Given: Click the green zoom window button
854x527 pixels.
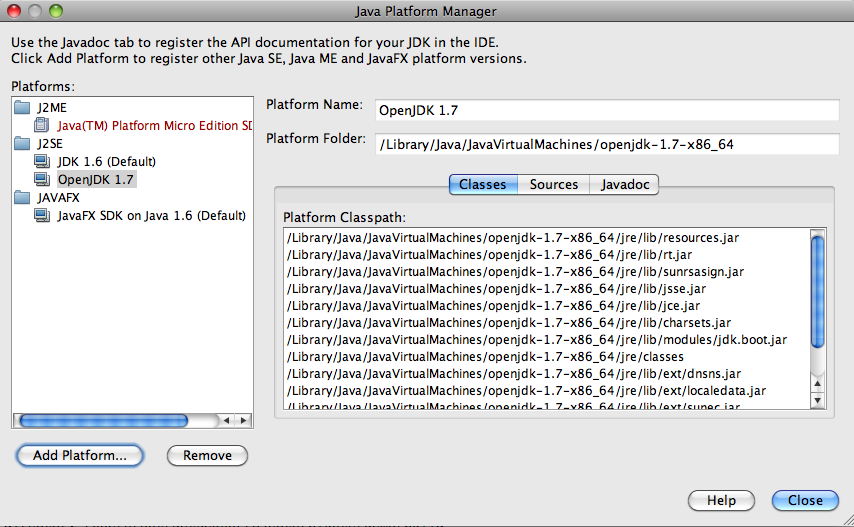Looking at the screenshot, I should coord(56,11).
